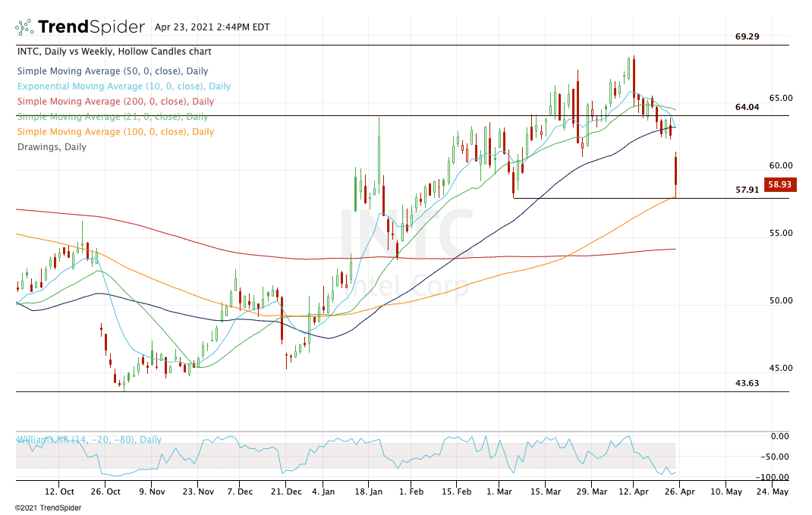
Task: Click the 60.00 price axis label
Action: tap(781, 165)
